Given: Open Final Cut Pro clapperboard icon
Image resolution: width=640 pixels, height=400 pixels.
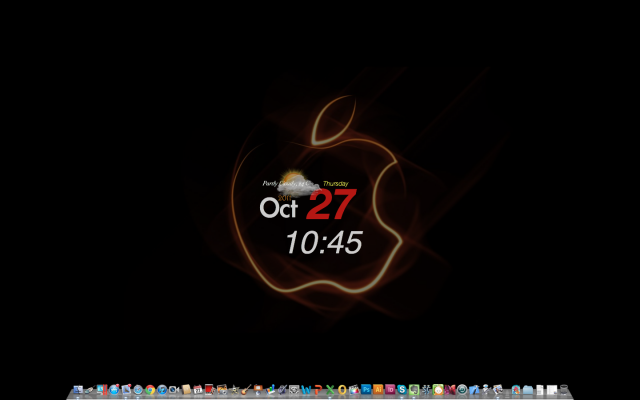Looking at the screenshot, I should click(x=354, y=390).
